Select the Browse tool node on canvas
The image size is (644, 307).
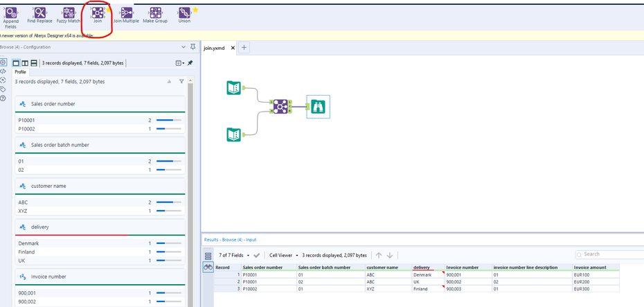click(x=318, y=107)
